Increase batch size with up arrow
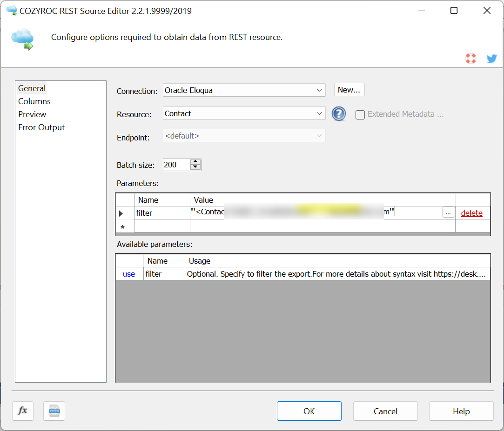The width and height of the screenshot is (504, 431). (195, 162)
